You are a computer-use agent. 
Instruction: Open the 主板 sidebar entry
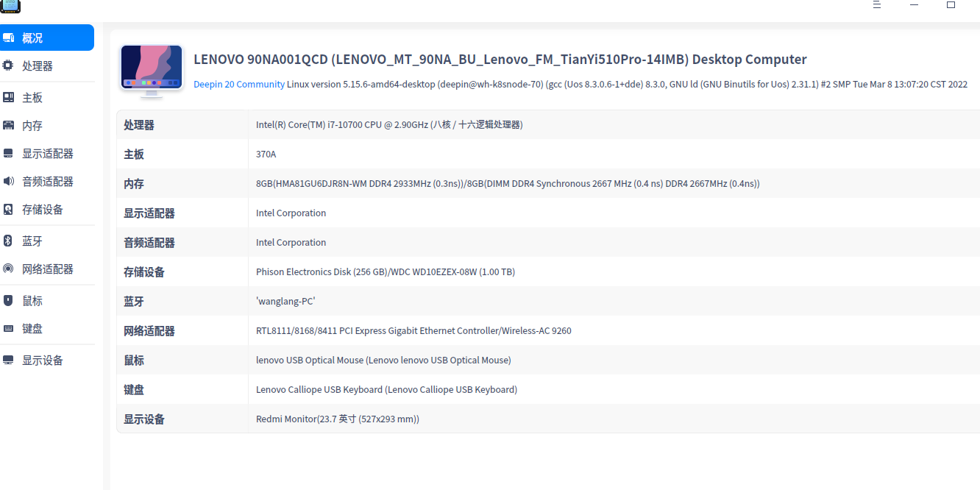pos(47,97)
